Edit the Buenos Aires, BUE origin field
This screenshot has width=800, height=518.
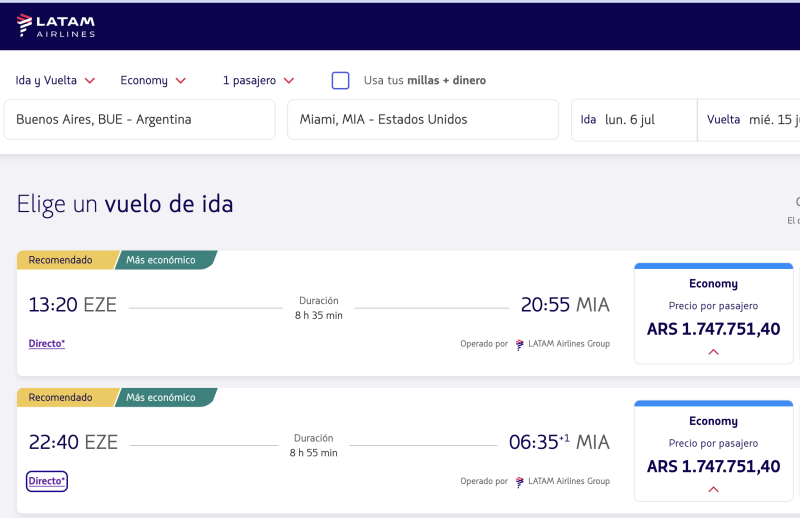140,119
